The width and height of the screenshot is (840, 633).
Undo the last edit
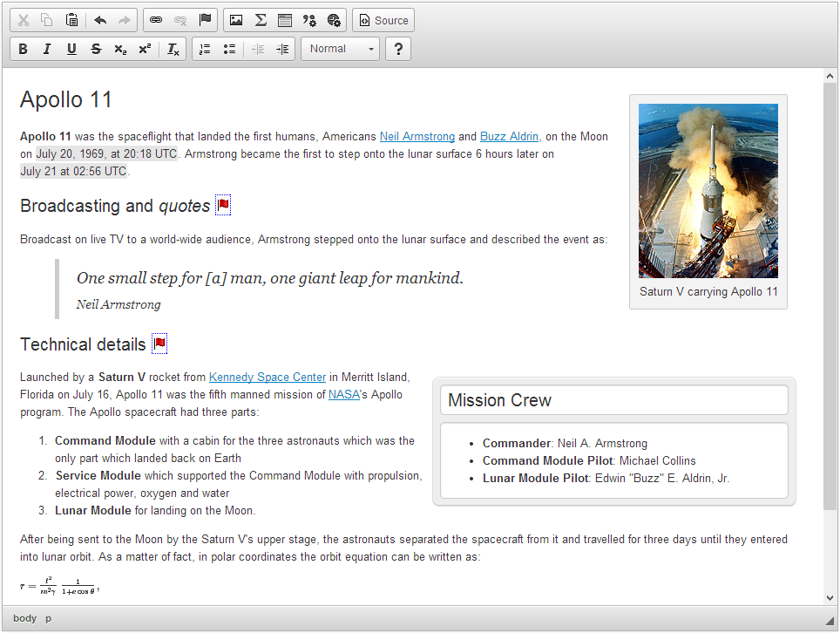click(x=100, y=20)
